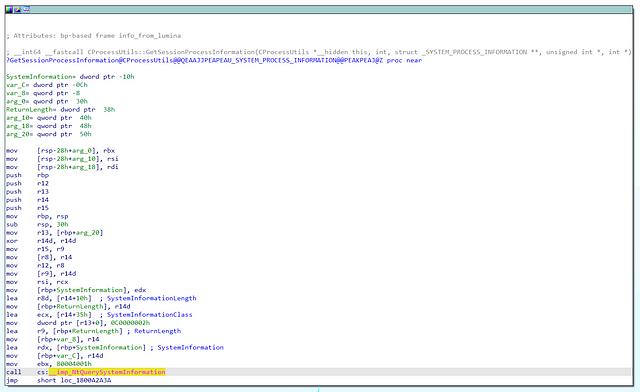Click the 'push r14' instruction
Screen dimensions: 640x392
click(27, 200)
